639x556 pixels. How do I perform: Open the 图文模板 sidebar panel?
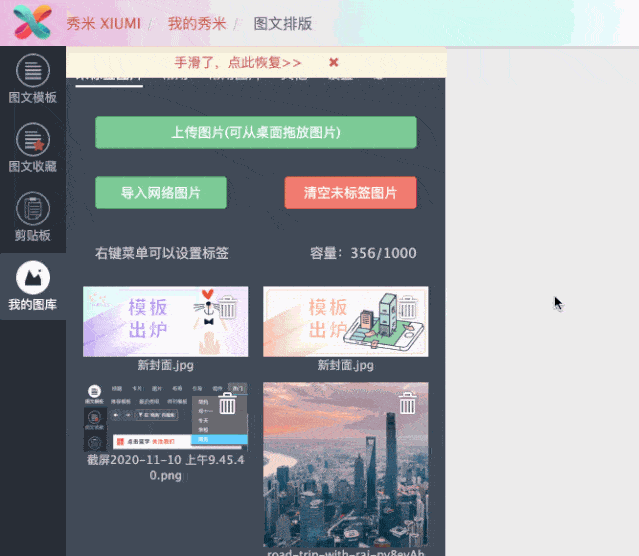33,79
